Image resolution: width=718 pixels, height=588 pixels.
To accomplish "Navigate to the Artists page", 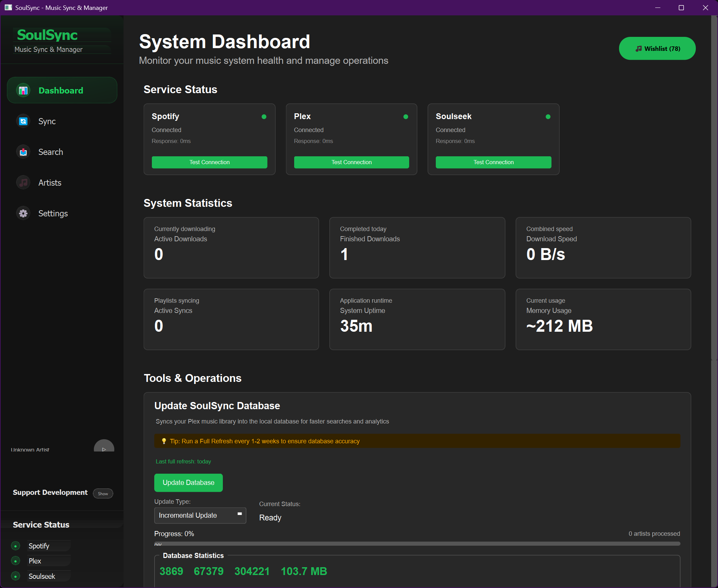I will pyautogui.click(x=62, y=183).
